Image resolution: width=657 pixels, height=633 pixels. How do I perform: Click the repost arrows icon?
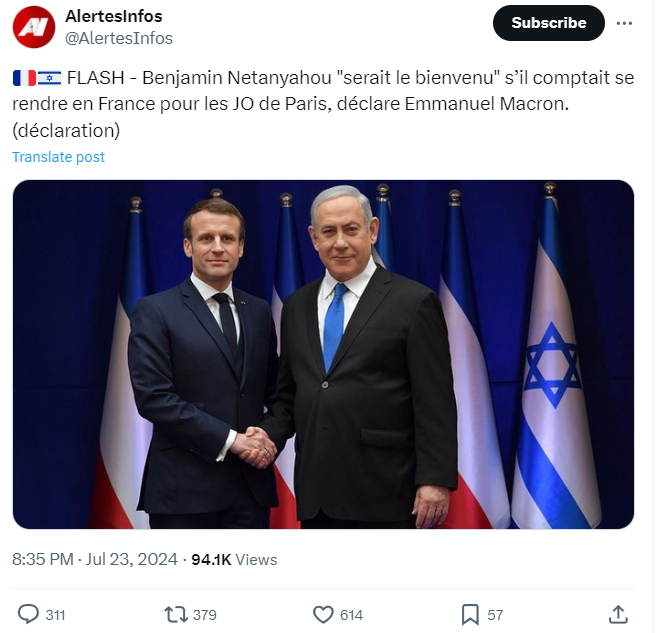pos(175,614)
